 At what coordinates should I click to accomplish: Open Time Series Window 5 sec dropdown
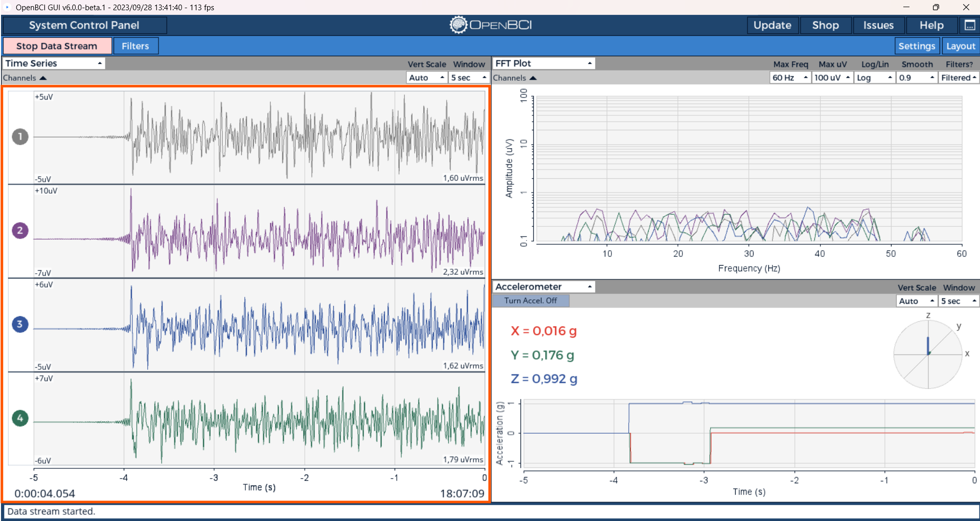click(469, 78)
